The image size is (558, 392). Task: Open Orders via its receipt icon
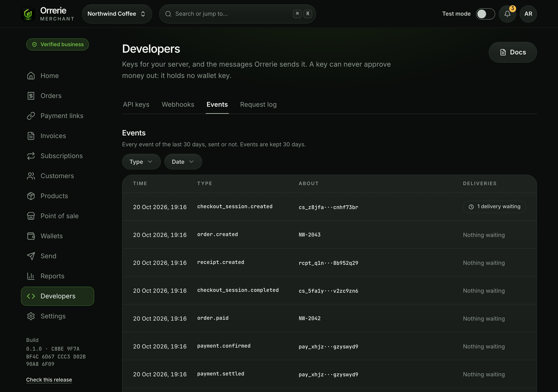31,96
